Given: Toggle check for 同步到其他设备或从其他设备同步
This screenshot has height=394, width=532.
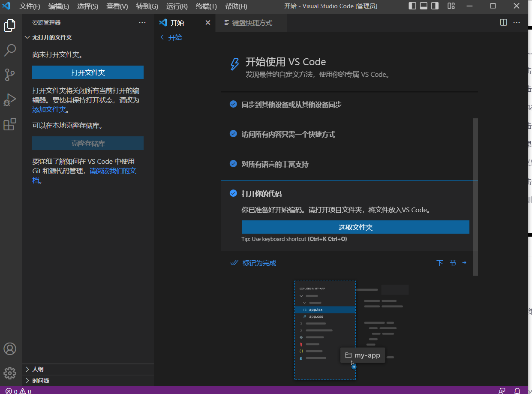Looking at the screenshot, I should tap(233, 104).
